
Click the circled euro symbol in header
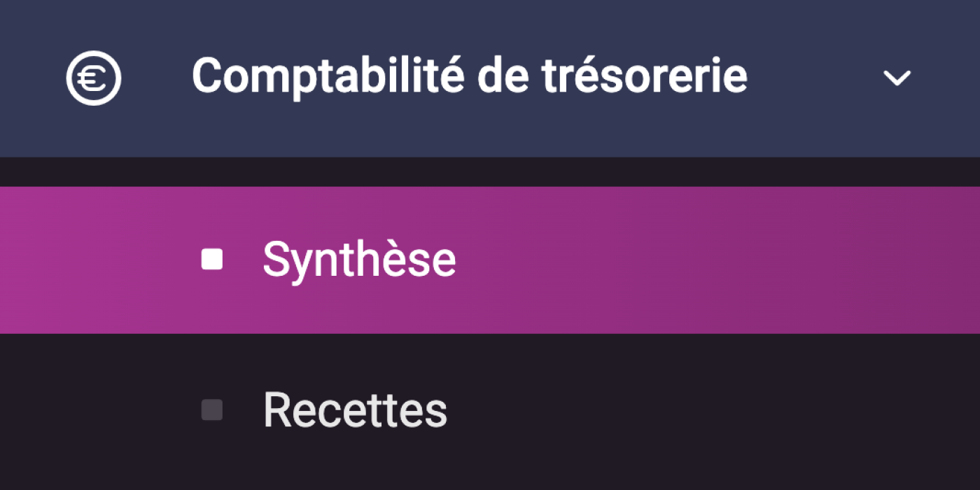[94, 78]
